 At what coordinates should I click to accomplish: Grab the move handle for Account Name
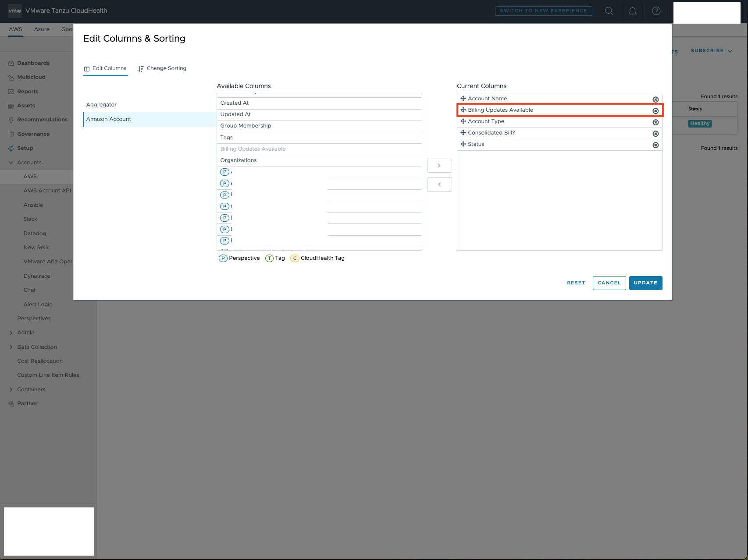[x=463, y=99]
